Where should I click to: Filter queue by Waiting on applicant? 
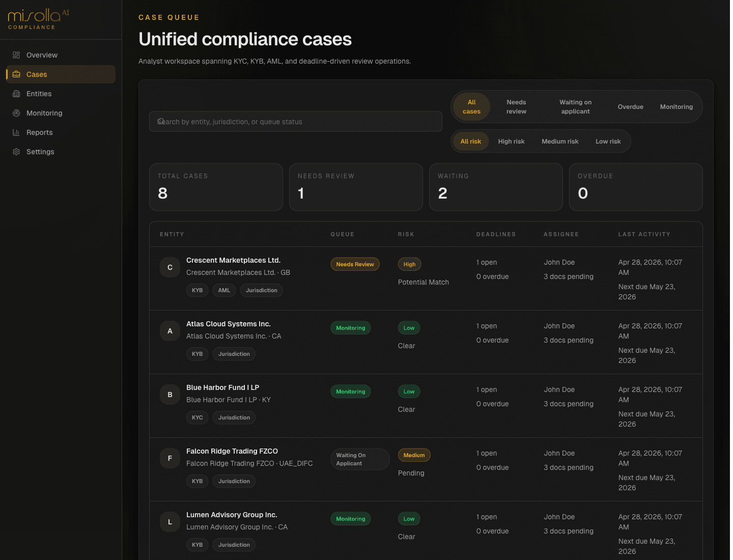(x=575, y=107)
